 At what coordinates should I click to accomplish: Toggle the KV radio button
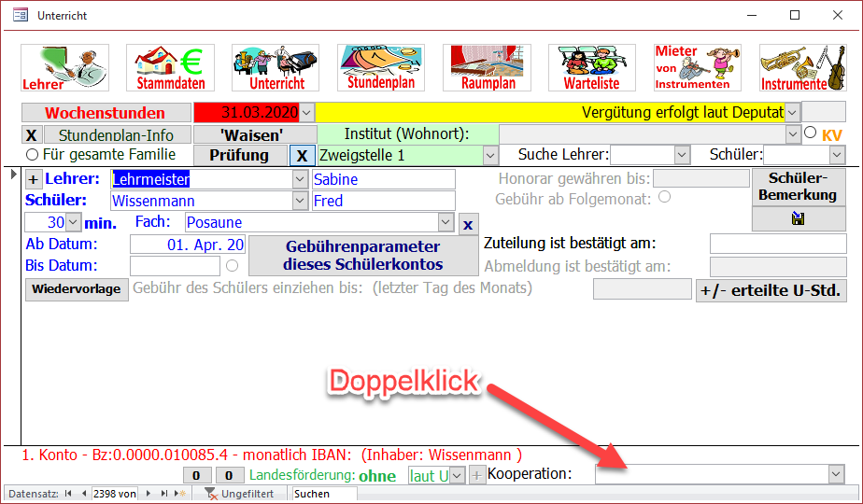click(x=811, y=133)
